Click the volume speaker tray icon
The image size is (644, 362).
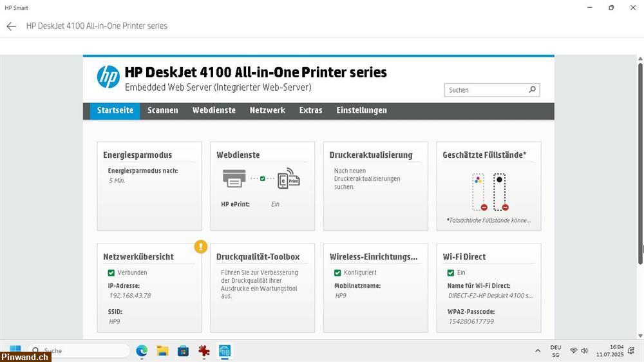coord(585,350)
